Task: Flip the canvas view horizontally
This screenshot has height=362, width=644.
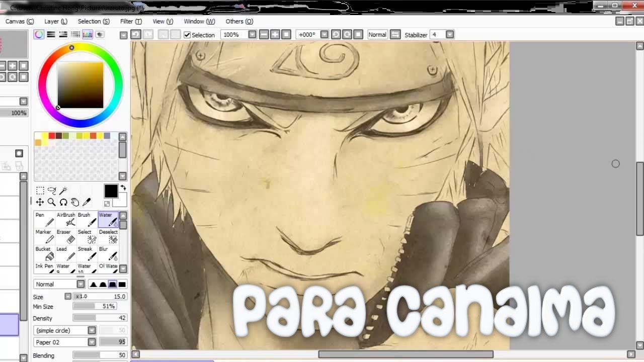Action: tap(395, 35)
